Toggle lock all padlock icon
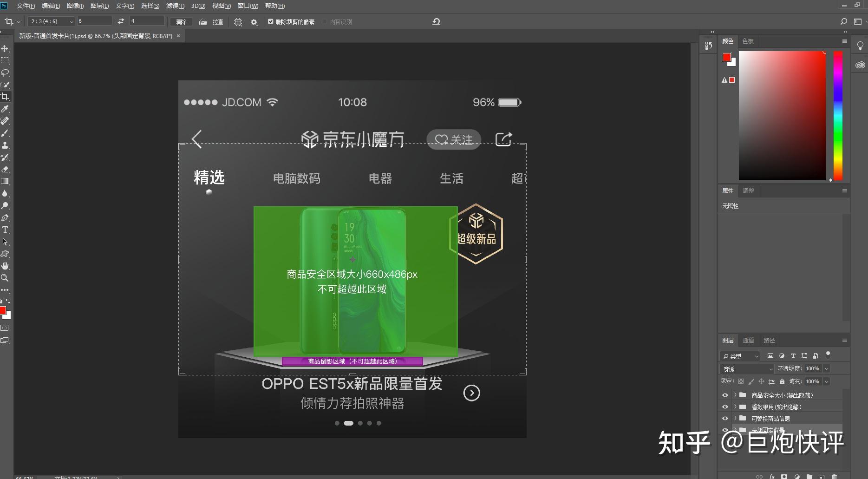Viewport: 868px width, 479px height. click(782, 381)
